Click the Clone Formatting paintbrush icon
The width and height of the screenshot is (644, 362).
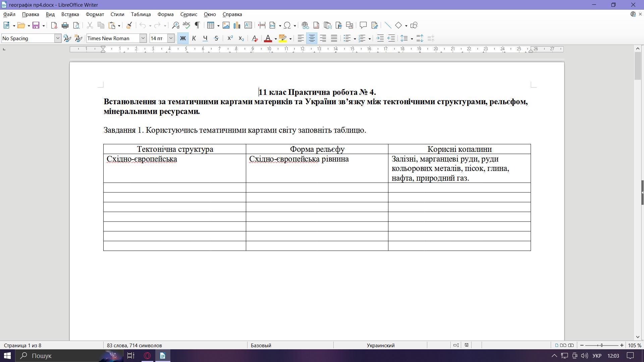click(x=129, y=25)
